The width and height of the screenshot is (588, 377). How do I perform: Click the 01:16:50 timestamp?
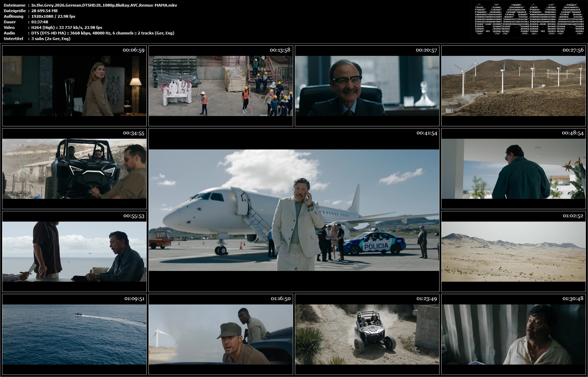pos(281,299)
